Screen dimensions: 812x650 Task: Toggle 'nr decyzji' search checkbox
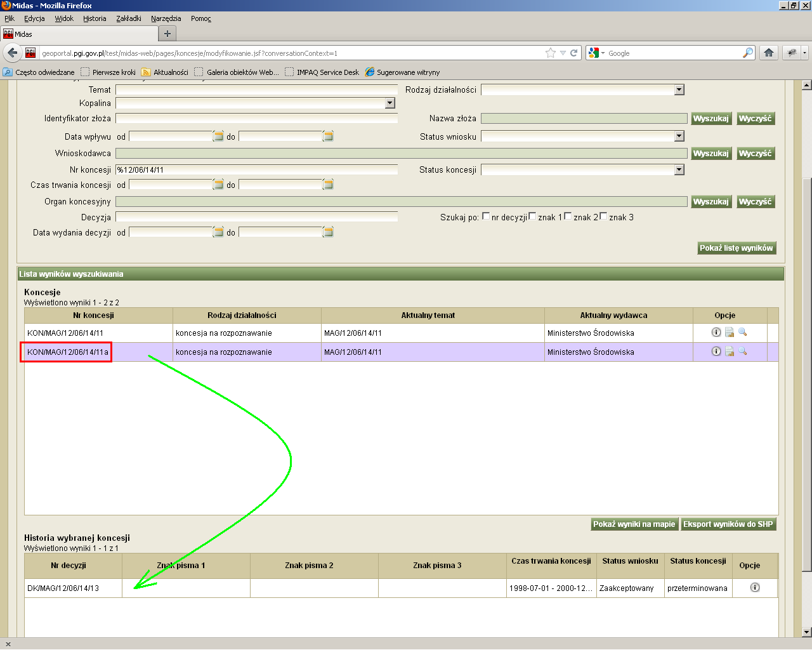click(486, 216)
